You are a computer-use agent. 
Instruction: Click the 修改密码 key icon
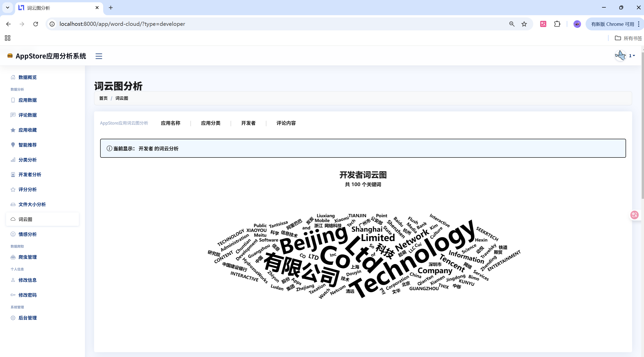[13, 295]
